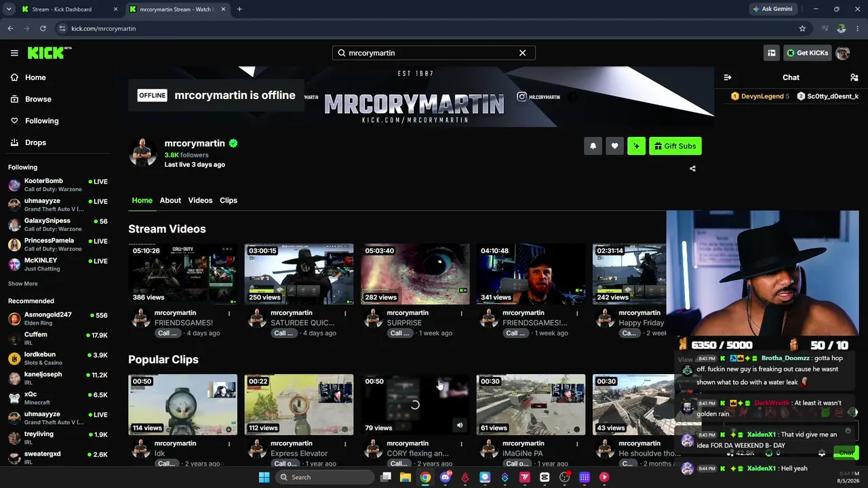Play the Idk popular clip
The height and width of the screenshot is (488, 868).
[x=183, y=405]
